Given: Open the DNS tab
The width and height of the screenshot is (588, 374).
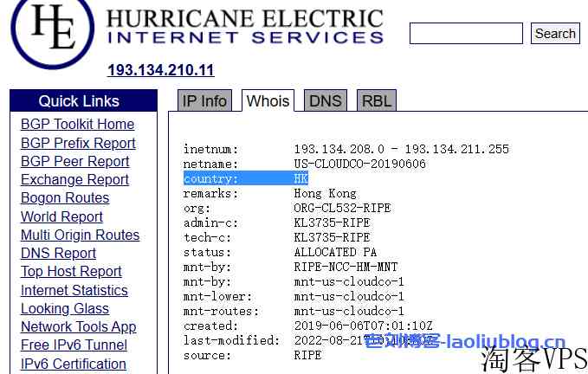Looking at the screenshot, I should pyautogui.click(x=325, y=100).
